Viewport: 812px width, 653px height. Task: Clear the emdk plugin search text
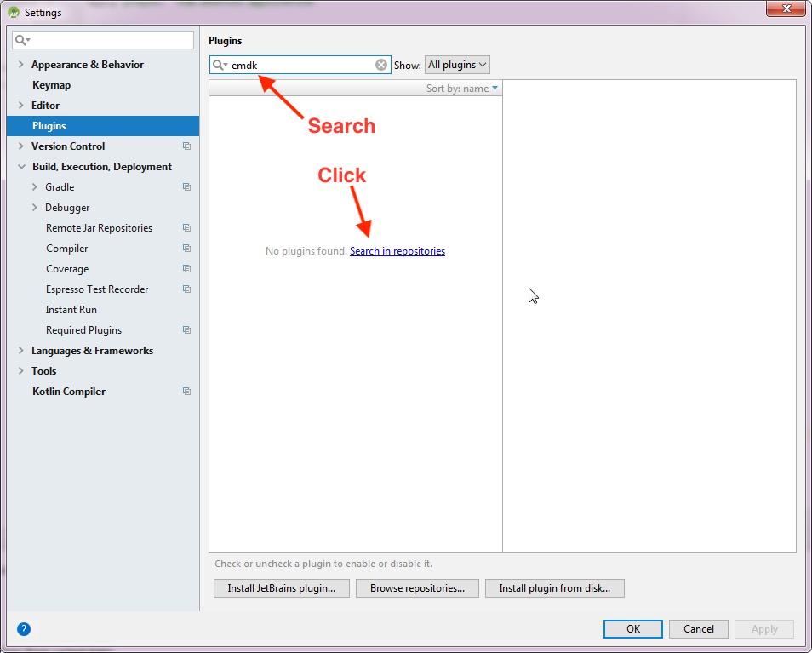point(381,65)
